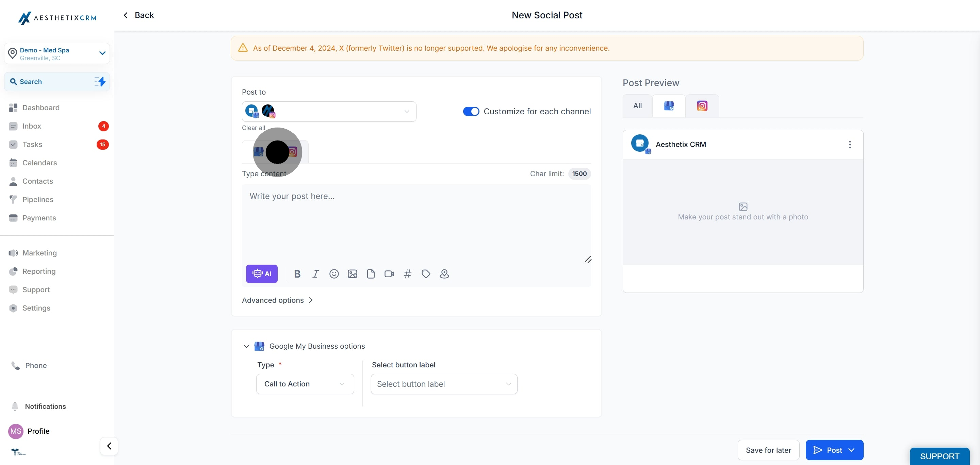980x465 pixels.
Task: Attach a video to the post
Action: click(389, 274)
